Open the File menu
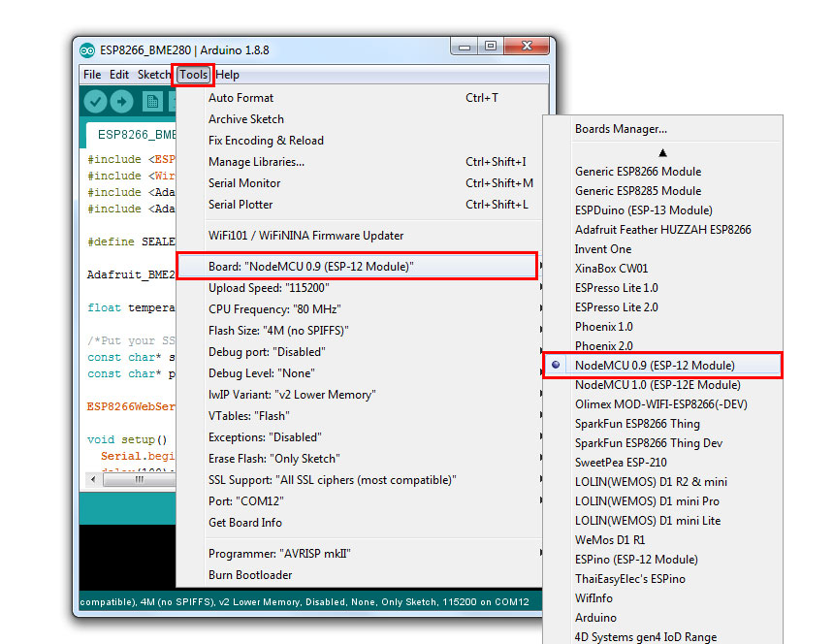Screen dimensions: 834x644 [x=92, y=75]
